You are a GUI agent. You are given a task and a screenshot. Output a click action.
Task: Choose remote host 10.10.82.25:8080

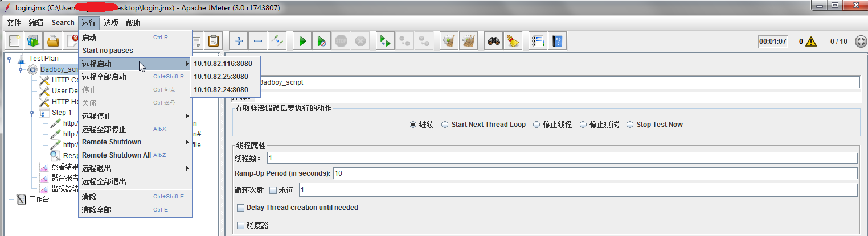point(221,77)
